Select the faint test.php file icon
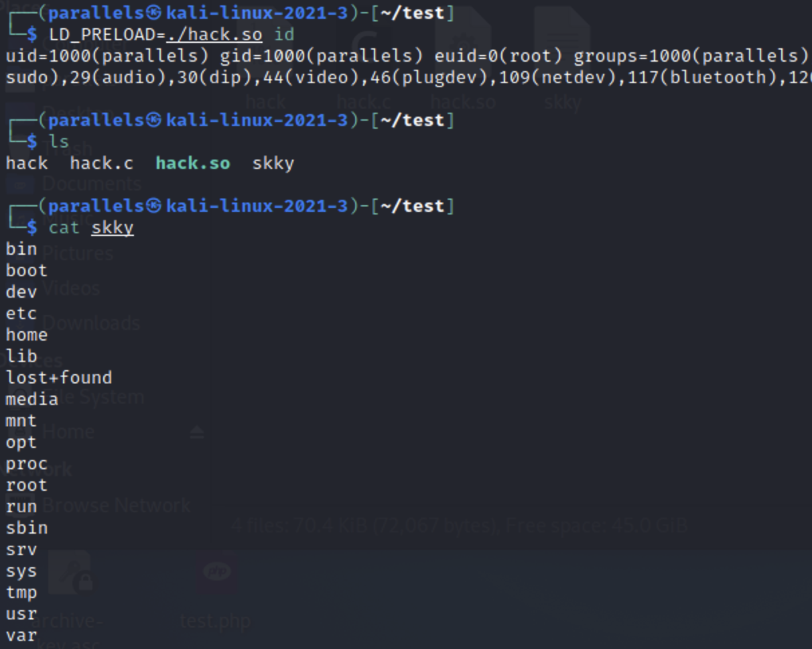This screenshot has width=812, height=649. (216, 573)
